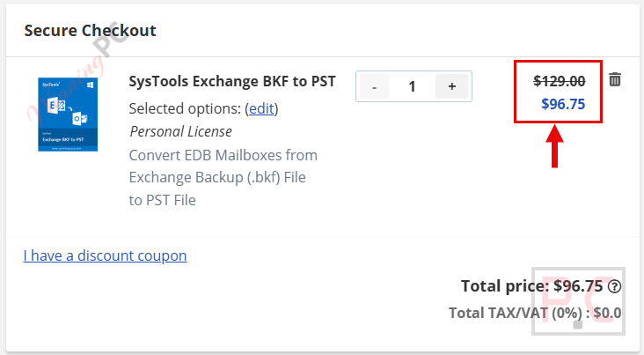Screen dimensions: 644x355
Task: Click the Convert EDB Mailboxes description text
Action: point(223,178)
